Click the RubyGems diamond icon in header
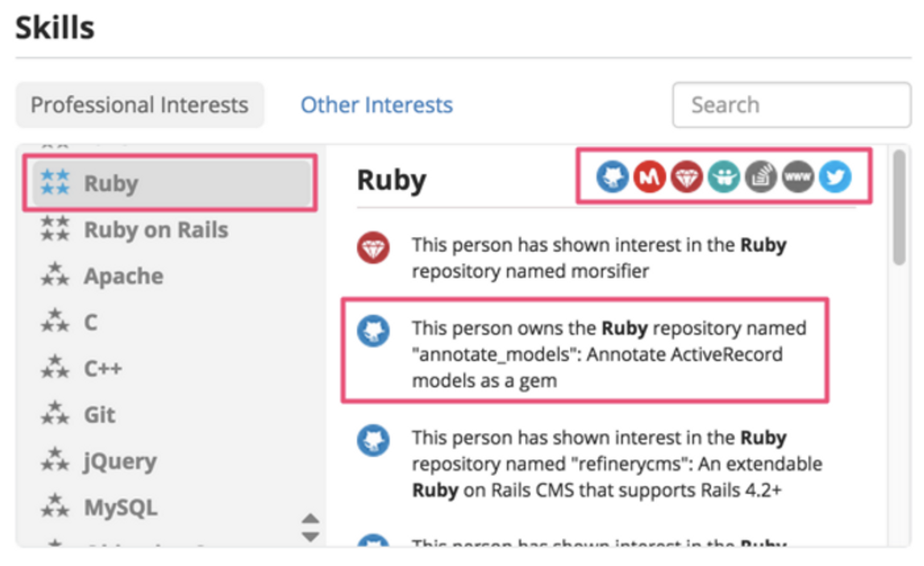The image size is (924, 566). [x=687, y=176]
